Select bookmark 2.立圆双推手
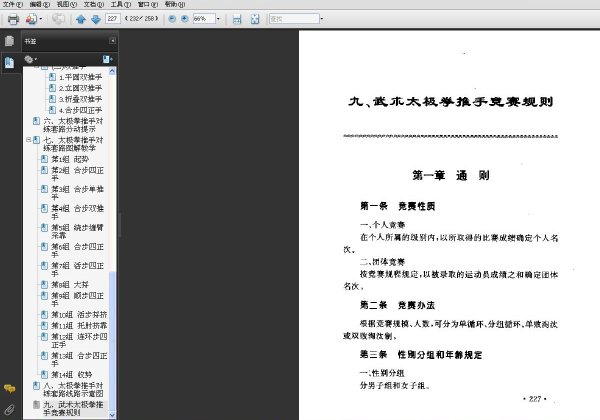Image resolution: width=600 pixels, height=420 pixels. click(80, 88)
